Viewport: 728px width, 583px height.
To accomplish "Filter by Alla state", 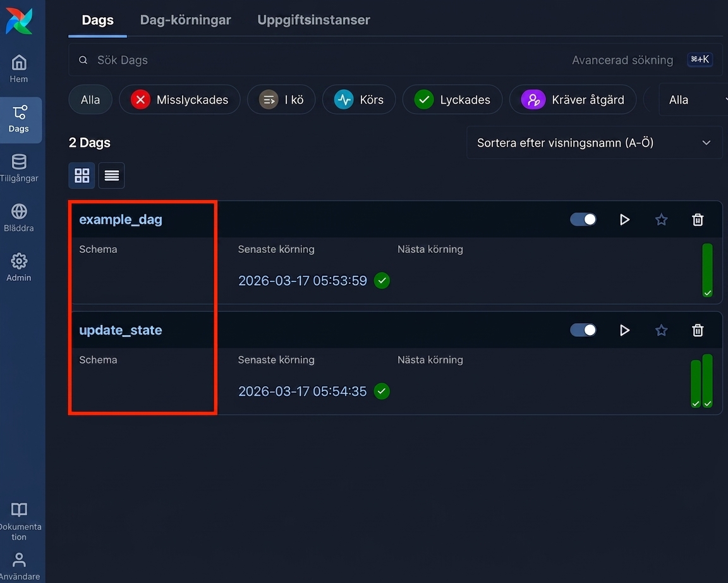I will 90,99.
